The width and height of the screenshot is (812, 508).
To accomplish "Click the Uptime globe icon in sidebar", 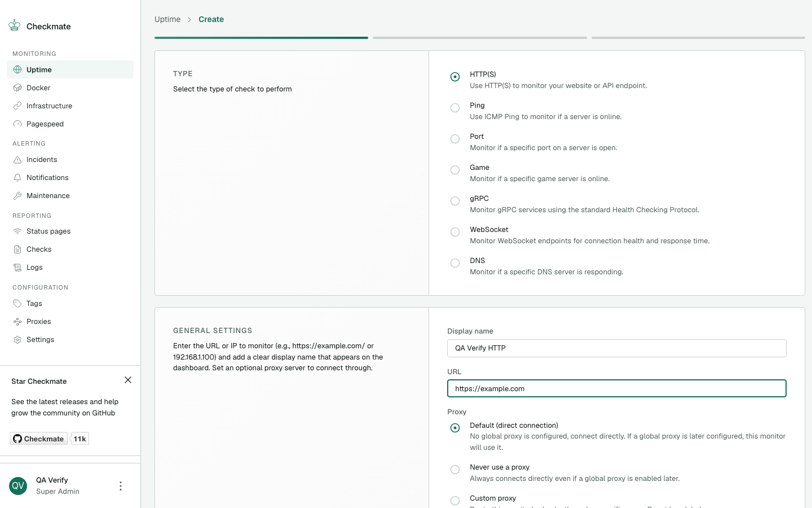I will 17,69.
